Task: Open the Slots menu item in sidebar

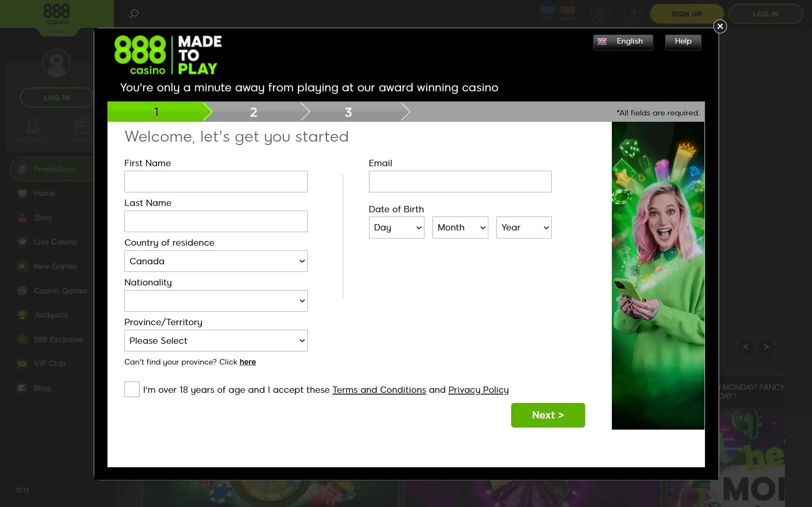Action: pyautogui.click(x=43, y=218)
